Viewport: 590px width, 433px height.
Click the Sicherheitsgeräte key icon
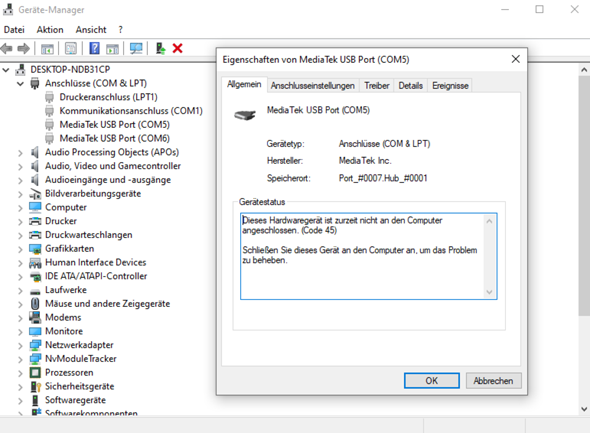click(35, 386)
